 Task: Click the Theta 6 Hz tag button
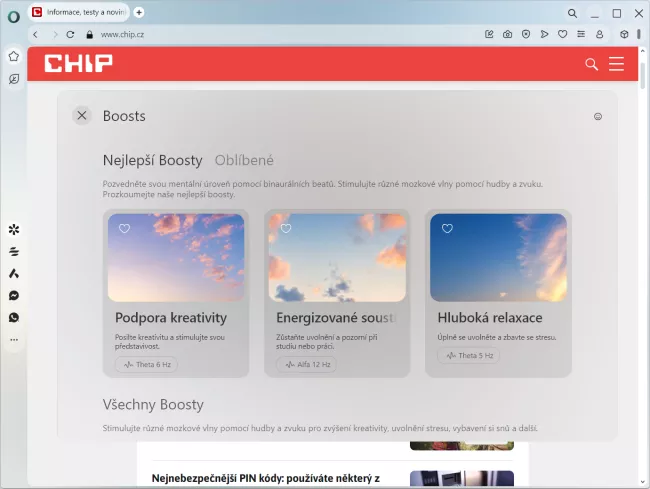[146, 365]
